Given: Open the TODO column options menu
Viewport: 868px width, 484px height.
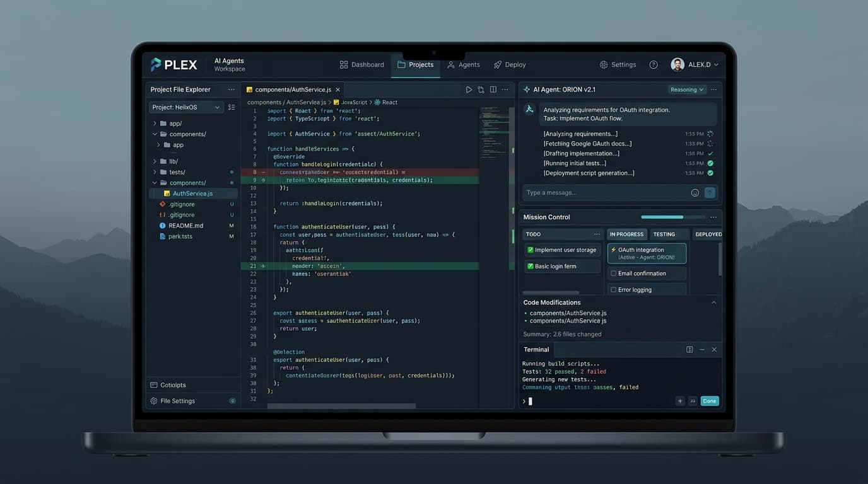Looking at the screenshot, I should 597,234.
